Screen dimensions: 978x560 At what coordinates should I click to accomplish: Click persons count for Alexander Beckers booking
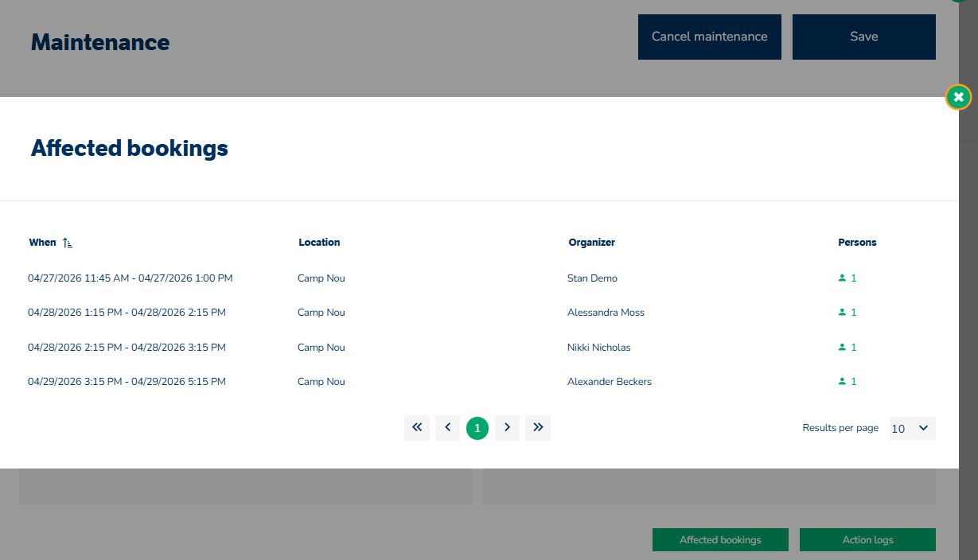[853, 382]
